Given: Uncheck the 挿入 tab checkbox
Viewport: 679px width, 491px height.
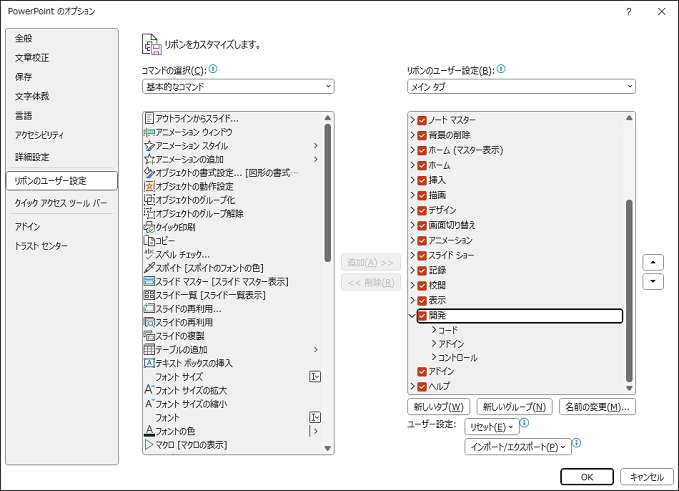Looking at the screenshot, I should pos(422,181).
